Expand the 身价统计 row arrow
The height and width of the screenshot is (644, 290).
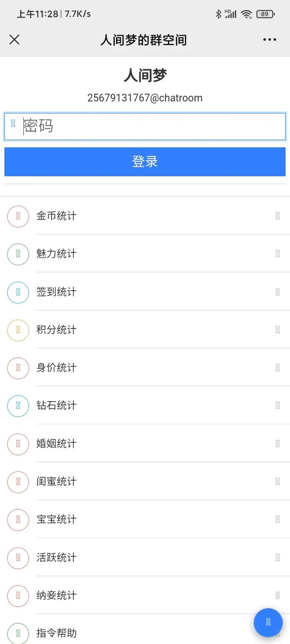coord(278,368)
